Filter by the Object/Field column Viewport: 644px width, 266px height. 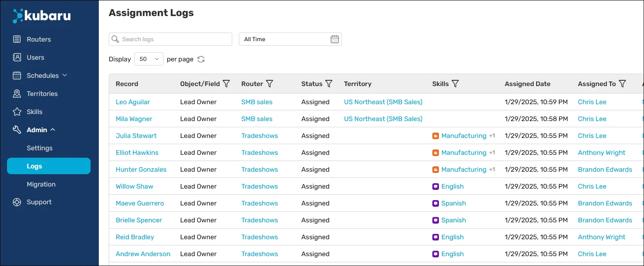click(226, 84)
